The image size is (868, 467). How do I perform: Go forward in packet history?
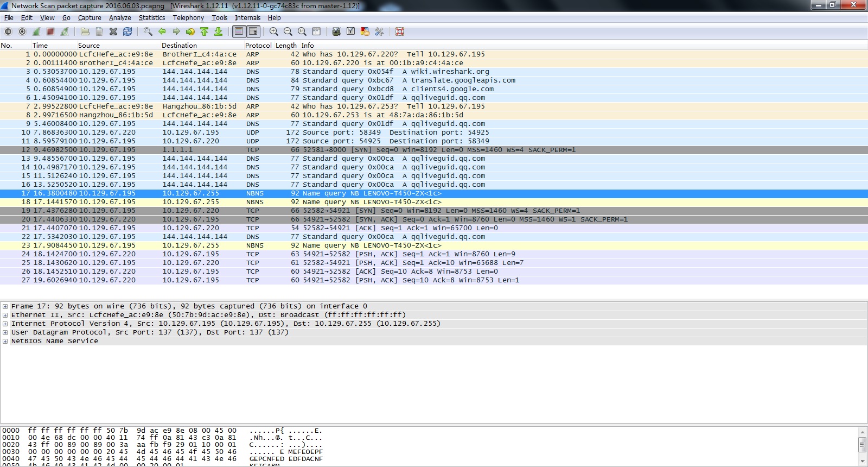click(176, 31)
